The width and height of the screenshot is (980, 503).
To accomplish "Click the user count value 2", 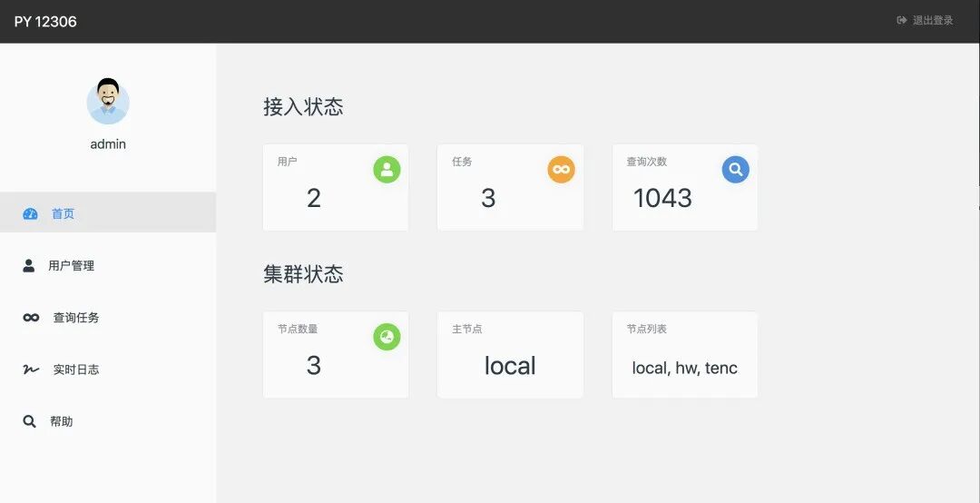I will 314,198.
